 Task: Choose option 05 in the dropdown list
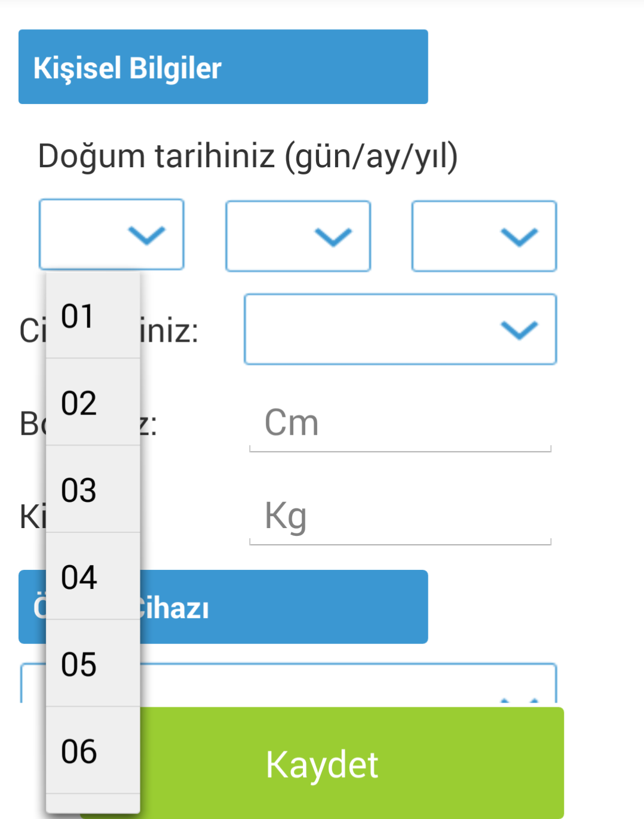point(93,664)
